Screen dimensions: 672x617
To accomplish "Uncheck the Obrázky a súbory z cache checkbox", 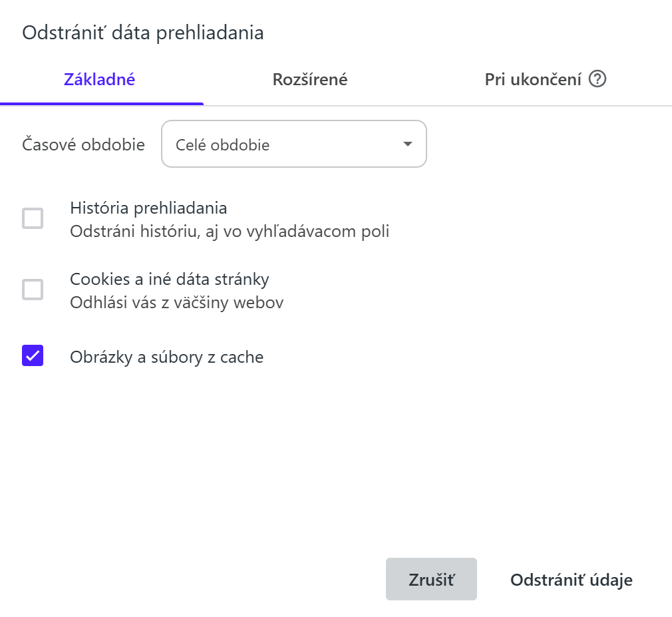I will point(33,355).
